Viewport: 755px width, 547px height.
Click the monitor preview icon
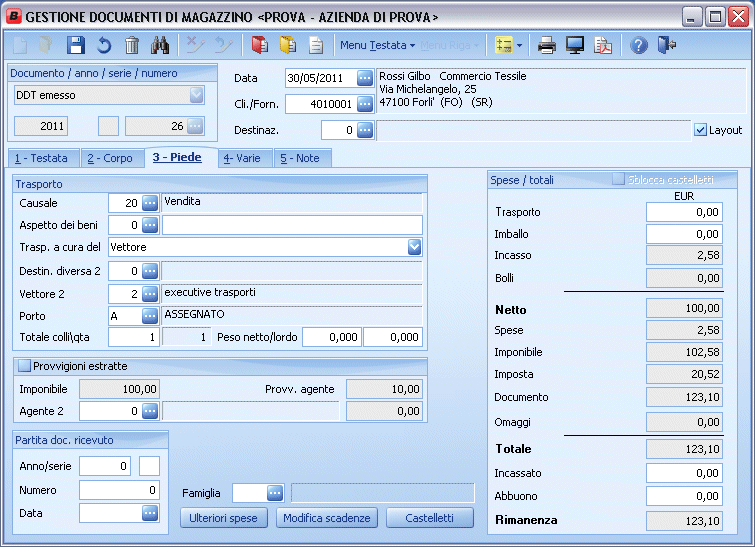click(575, 45)
